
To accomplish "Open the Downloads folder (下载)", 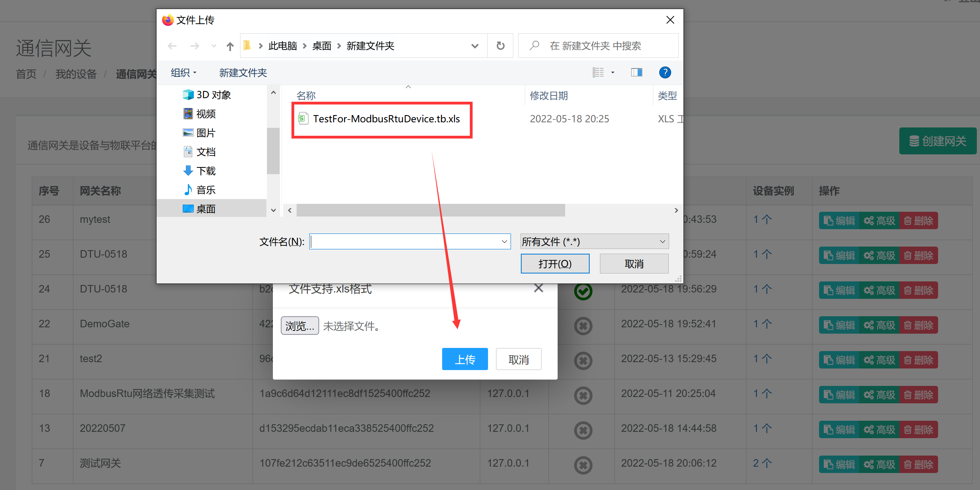I will [x=206, y=171].
